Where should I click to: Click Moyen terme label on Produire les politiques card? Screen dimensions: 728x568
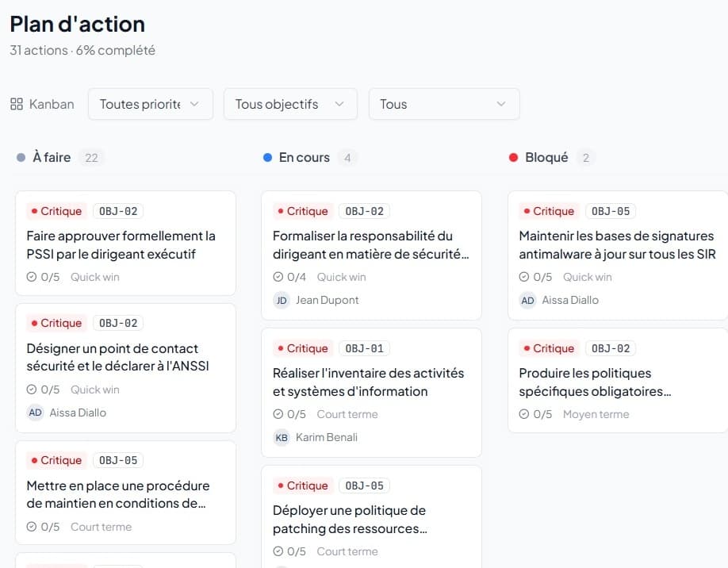(x=596, y=414)
